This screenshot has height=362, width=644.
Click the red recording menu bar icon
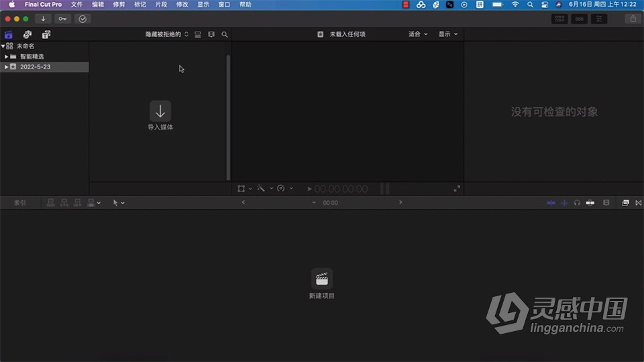click(406, 5)
